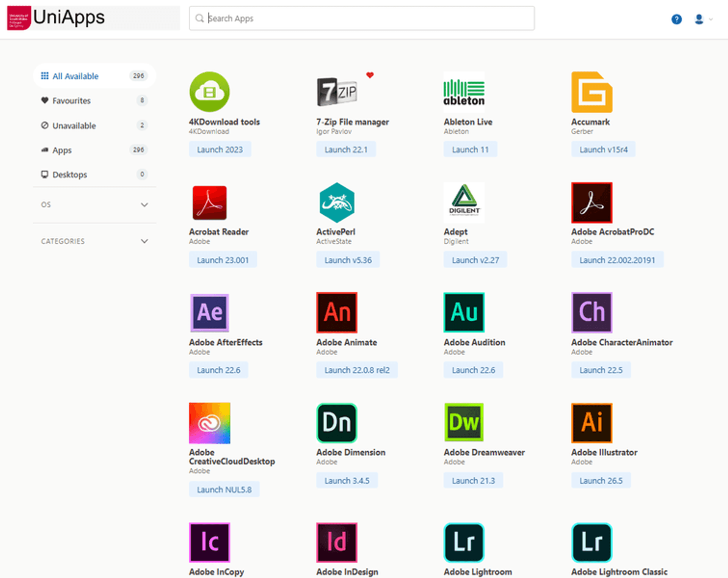The width and height of the screenshot is (728, 578).
Task: Select the Ableton Live app icon
Action: [464, 92]
